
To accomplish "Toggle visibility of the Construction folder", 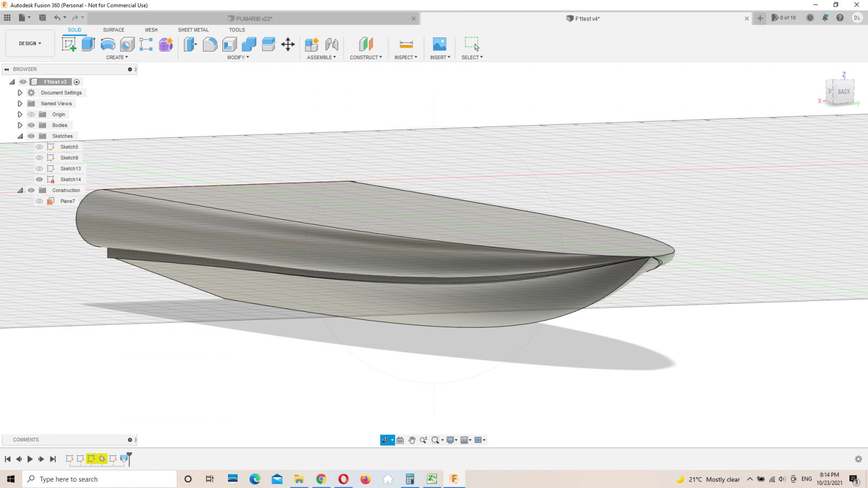I will pos(31,190).
